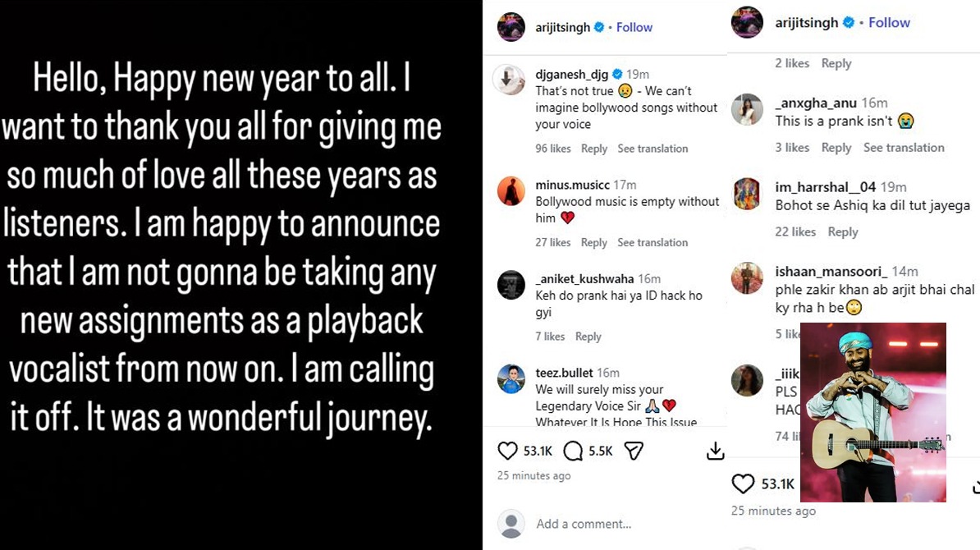Reply to _aniket_kushwaha comment
The height and width of the screenshot is (550, 980).
(x=588, y=337)
